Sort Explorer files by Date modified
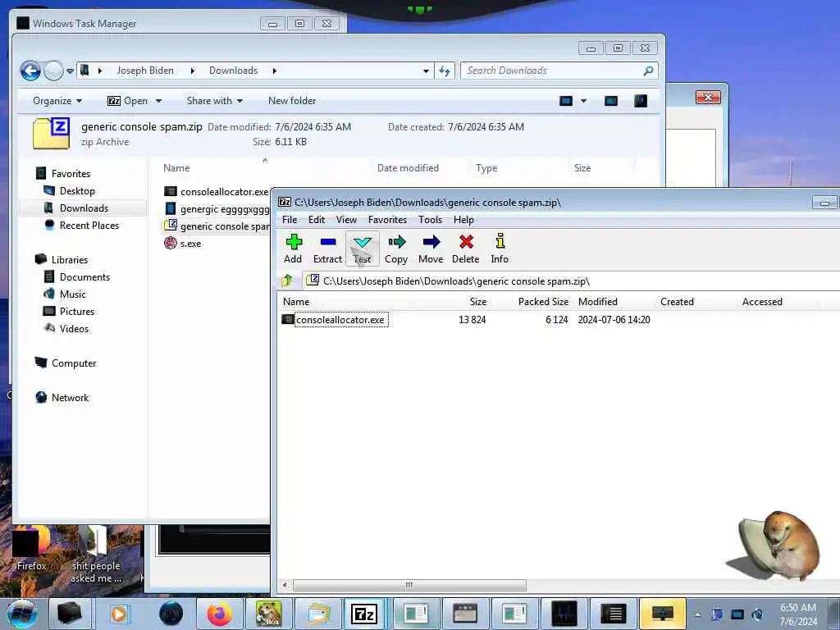 (408, 167)
